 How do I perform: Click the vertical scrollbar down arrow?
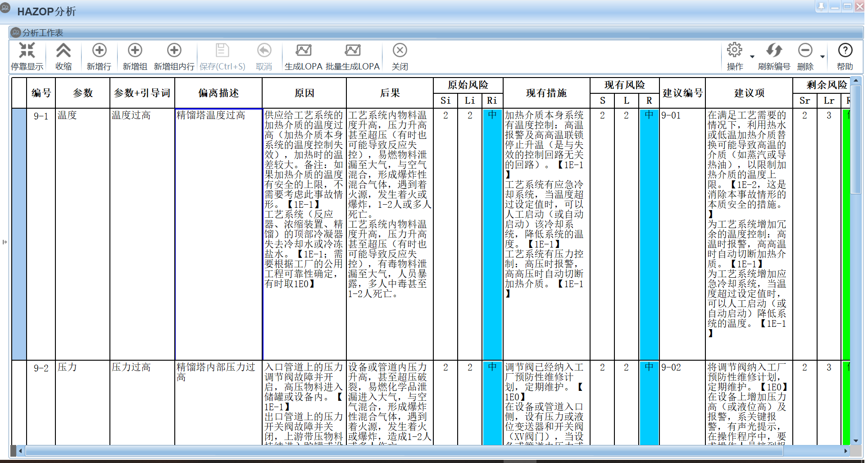[x=855, y=440]
